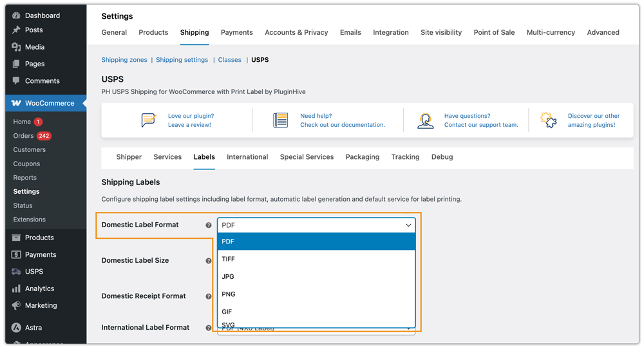Open the Advanced settings tab
Viewport: 644px width, 349px height.
(603, 32)
